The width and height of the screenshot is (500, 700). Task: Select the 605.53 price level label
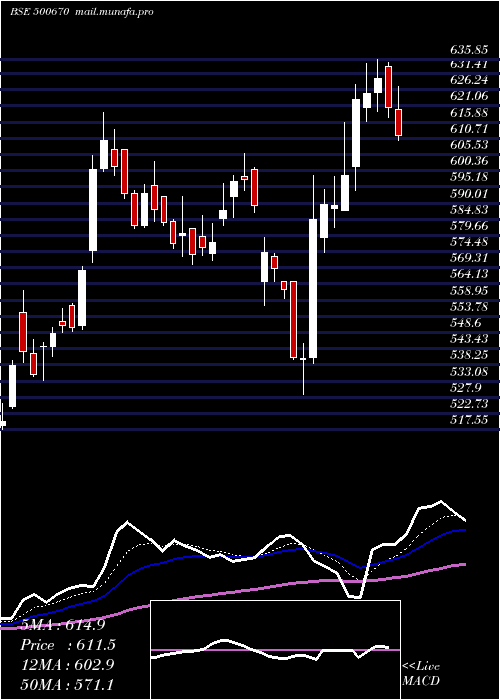click(468, 145)
